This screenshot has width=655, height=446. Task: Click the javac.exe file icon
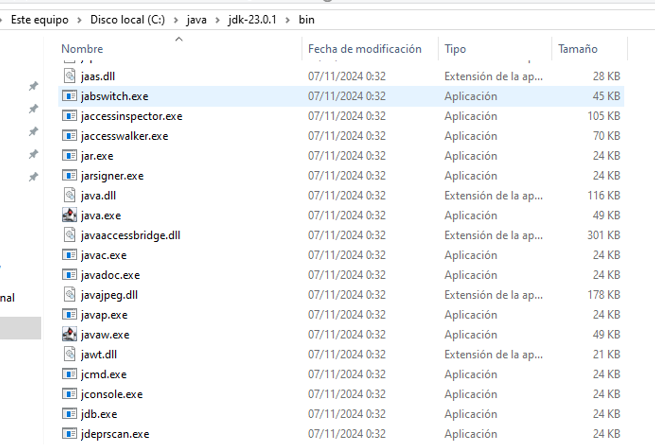pyautogui.click(x=69, y=255)
